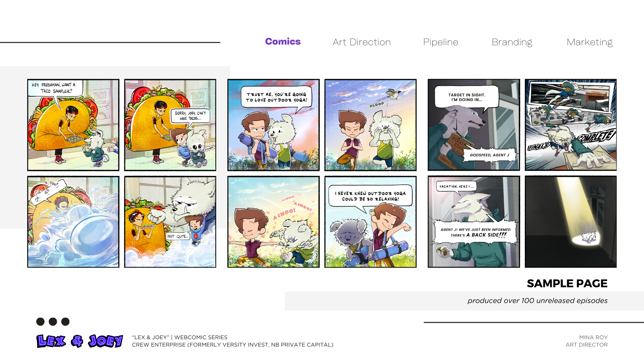
Task: Open the taco sampler comic panel
Action: click(x=73, y=125)
